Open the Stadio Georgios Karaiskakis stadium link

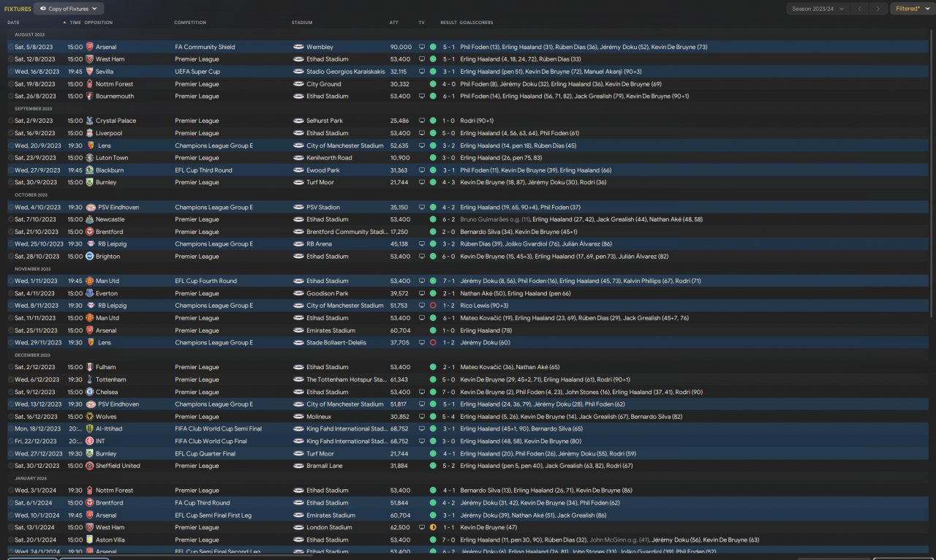coord(346,72)
